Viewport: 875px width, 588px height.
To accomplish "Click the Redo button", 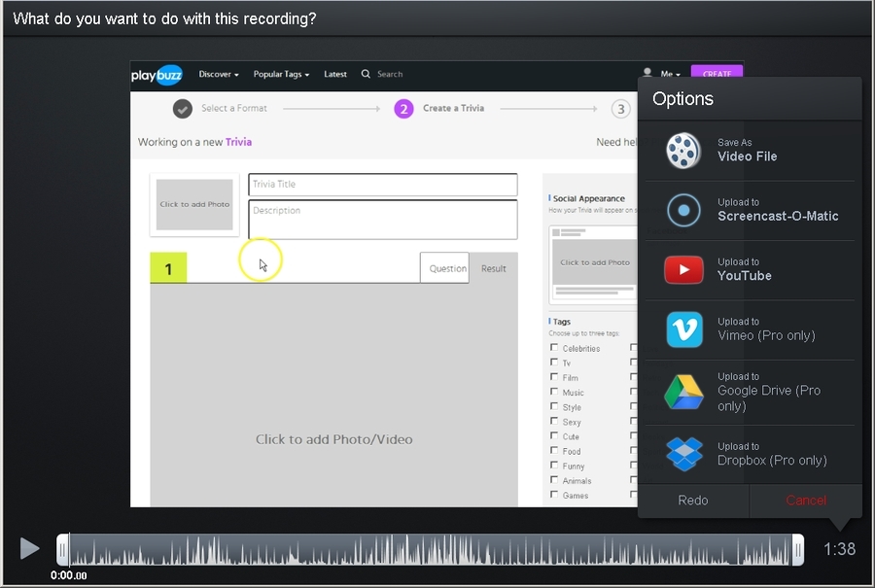I will [693, 501].
